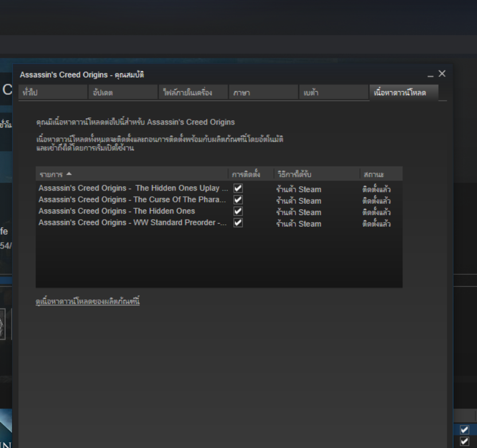Select The Curse Of The Phara... row name
This screenshot has height=448, width=477.
pos(132,200)
